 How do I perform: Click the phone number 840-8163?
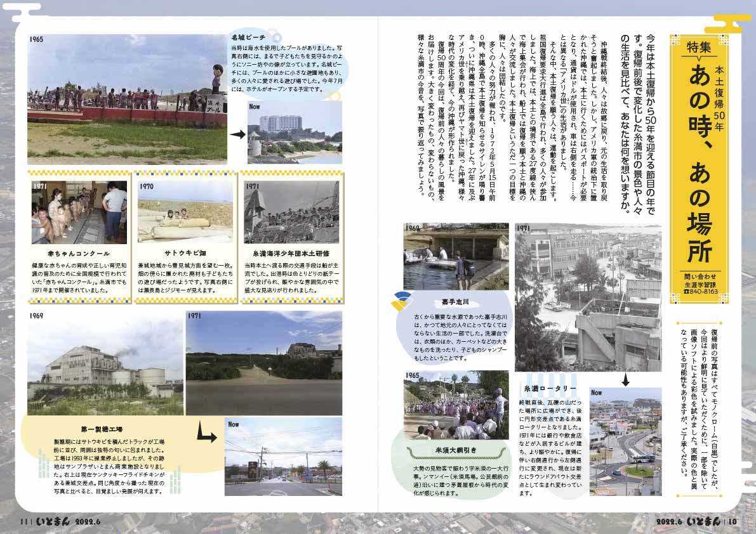[x=700, y=292]
